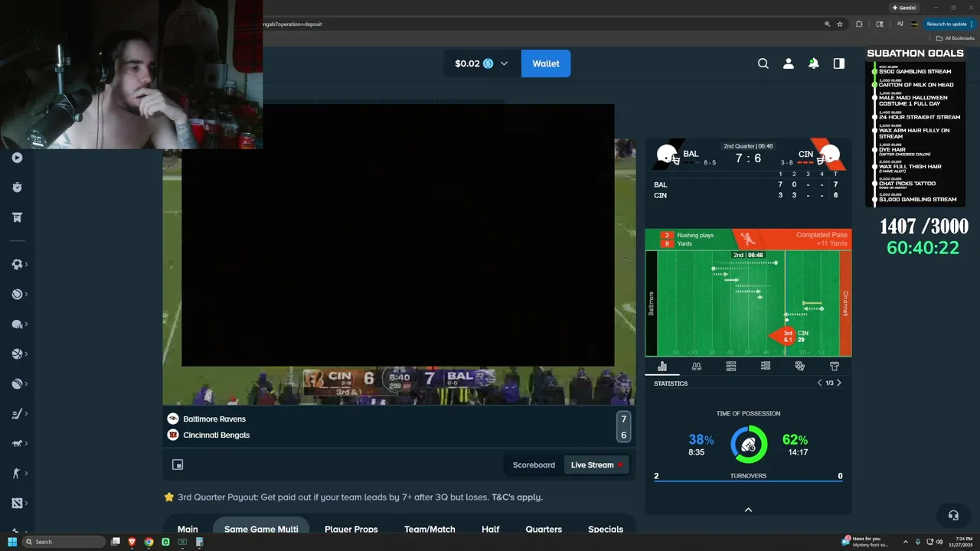Open the bet slip receipt icon in sidebar

point(17,217)
